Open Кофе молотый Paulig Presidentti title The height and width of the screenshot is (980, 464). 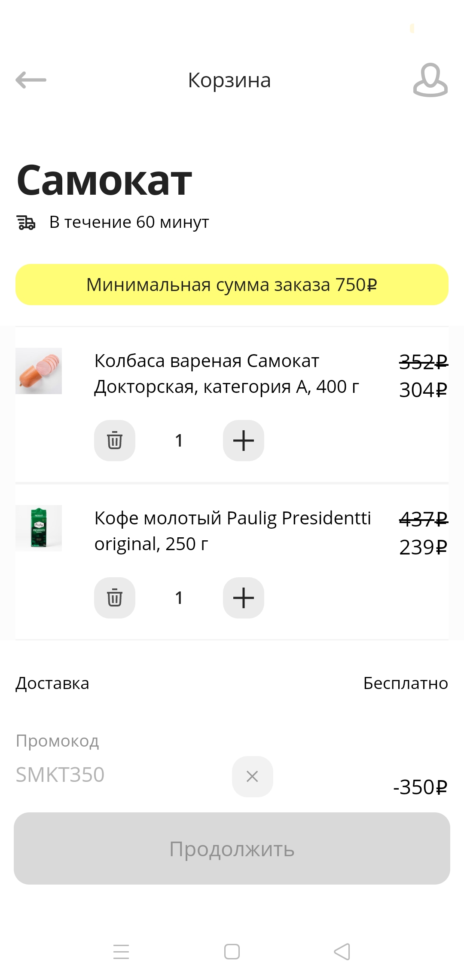[x=232, y=531]
